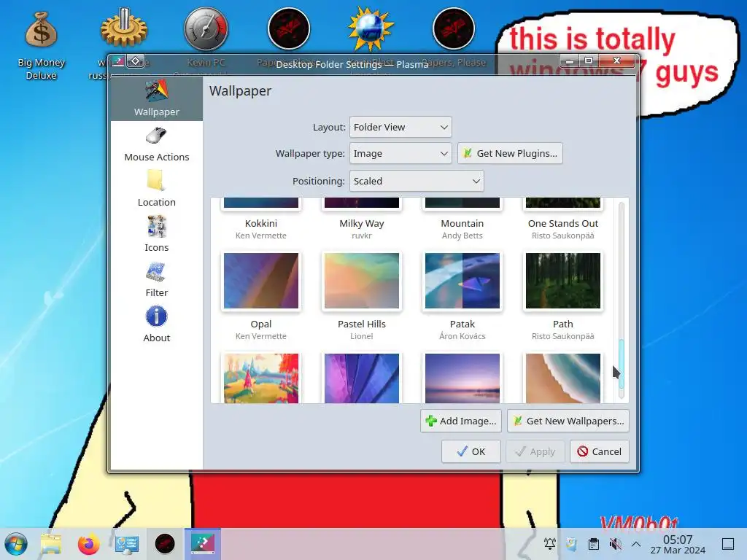
Task: Click the Milky Way wallpaper label
Action: point(362,223)
